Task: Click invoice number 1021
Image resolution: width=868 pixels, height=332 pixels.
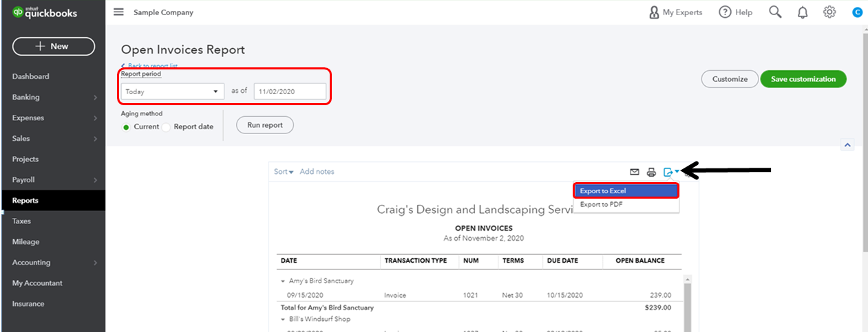Action: [471, 296]
